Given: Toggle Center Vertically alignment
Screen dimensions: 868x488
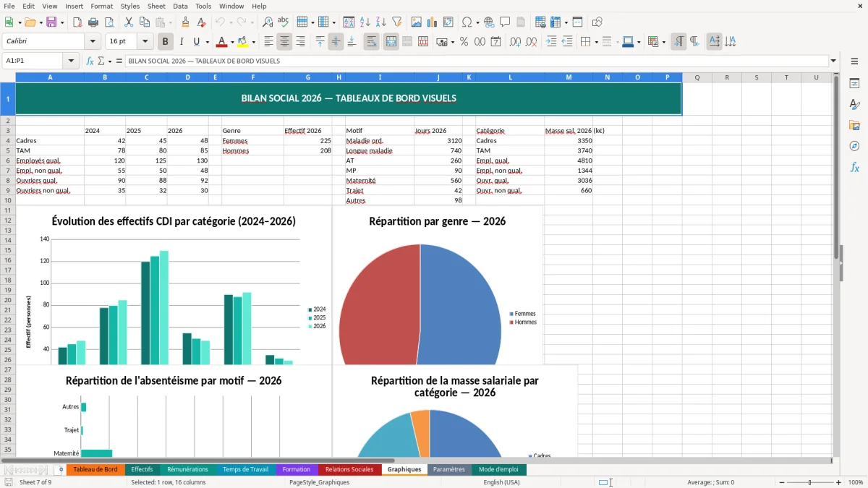Looking at the screenshot, I should (x=336, y=42).
